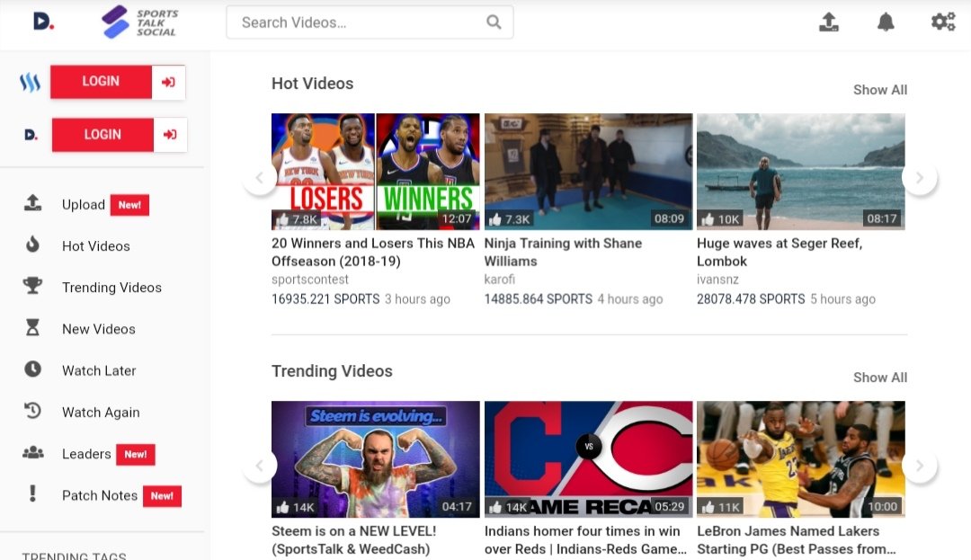The height and width of the screenshot is (560, 971).
Task: Open title Steem is on a NEW LEVEL!
Action: (x=353, y=539)
